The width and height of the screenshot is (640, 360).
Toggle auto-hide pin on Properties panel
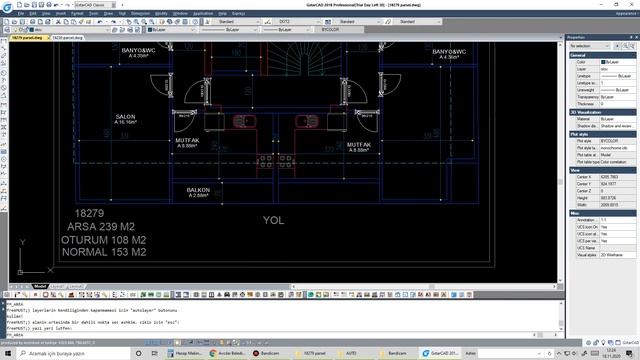(x=631, y=37)
